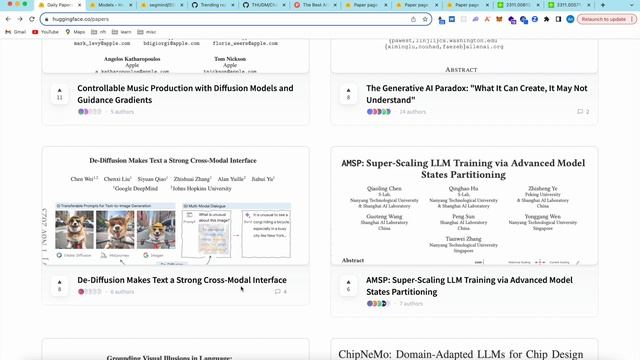The image size is (640, 360).
Task: Close the Trending GitHub tab
Action: pyautogui.click(x=233, y=5)
